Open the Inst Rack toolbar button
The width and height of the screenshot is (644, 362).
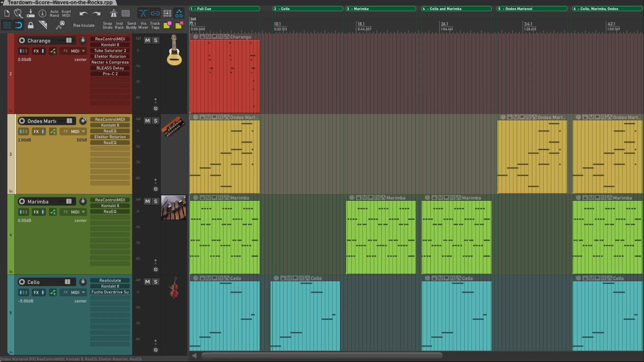pyautogui.click(x=119, y=25)
